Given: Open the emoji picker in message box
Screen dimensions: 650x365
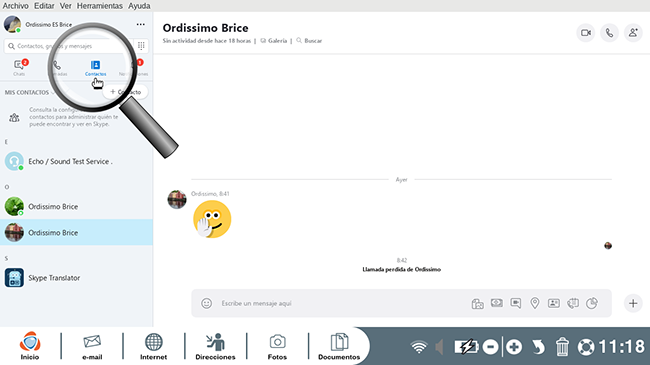Looking at the screenshot, I should 206,303.
